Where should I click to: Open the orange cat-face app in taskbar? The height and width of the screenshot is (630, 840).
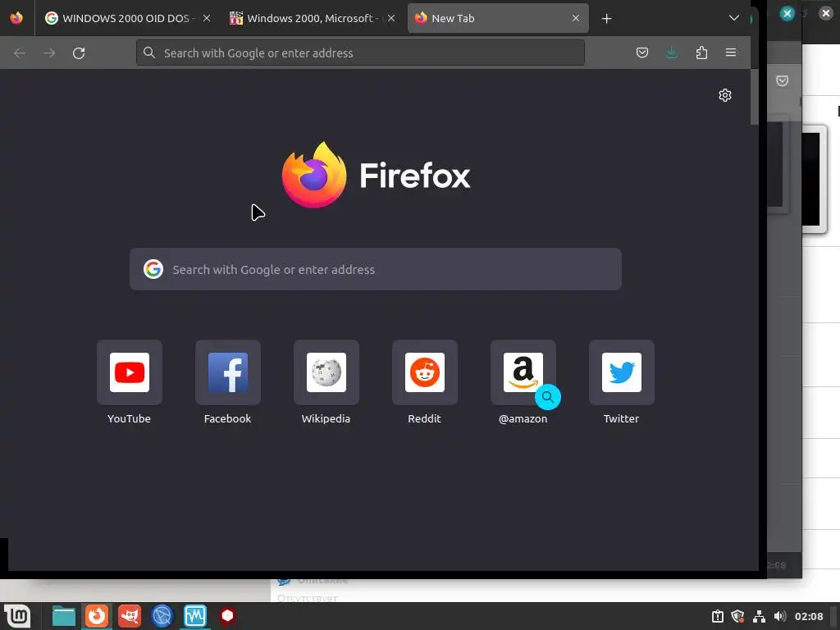(130, 616)
